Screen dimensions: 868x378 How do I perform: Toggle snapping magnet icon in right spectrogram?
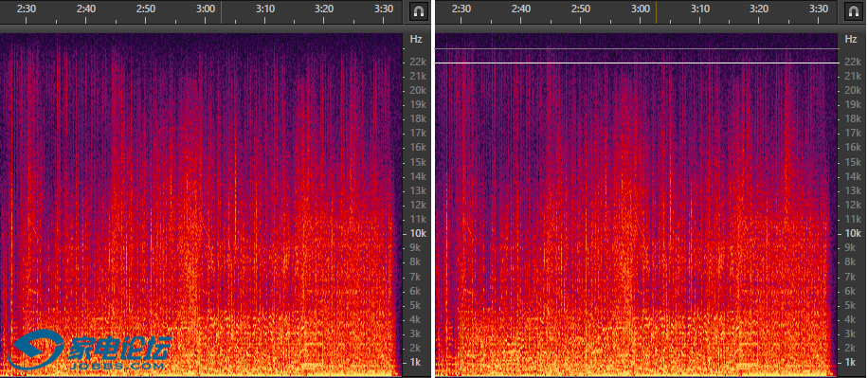(854, 11)
